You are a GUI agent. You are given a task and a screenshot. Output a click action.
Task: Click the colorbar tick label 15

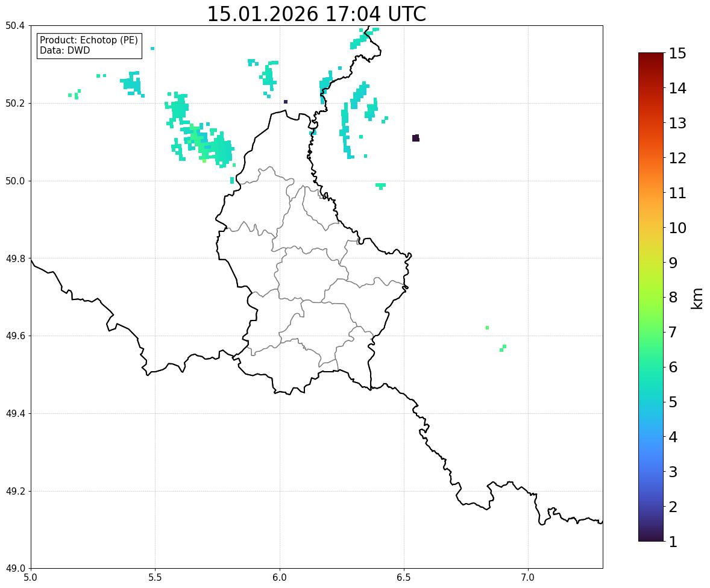677,54
